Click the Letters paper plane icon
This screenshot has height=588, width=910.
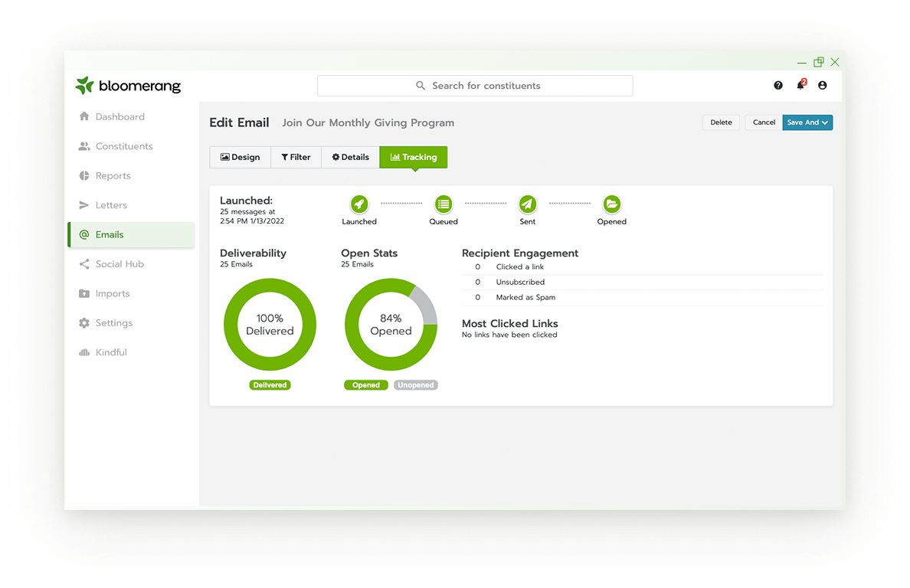(84, 204)
